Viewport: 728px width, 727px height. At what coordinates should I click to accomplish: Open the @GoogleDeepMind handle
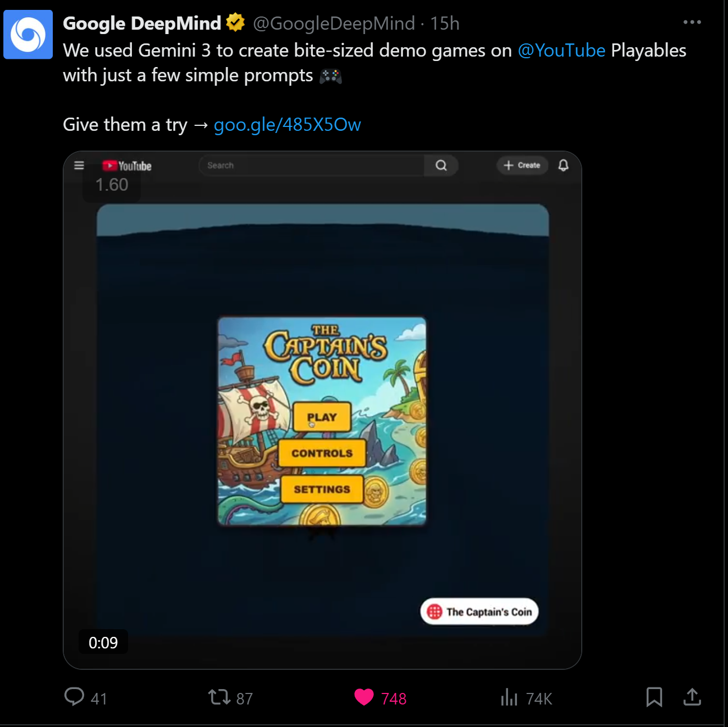334,23
